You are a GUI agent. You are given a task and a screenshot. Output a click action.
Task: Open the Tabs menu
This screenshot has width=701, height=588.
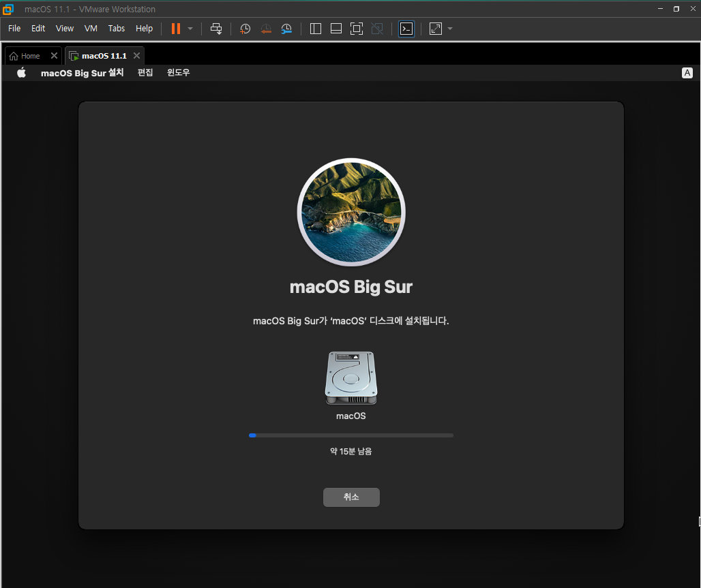click(x=116, y=28)
